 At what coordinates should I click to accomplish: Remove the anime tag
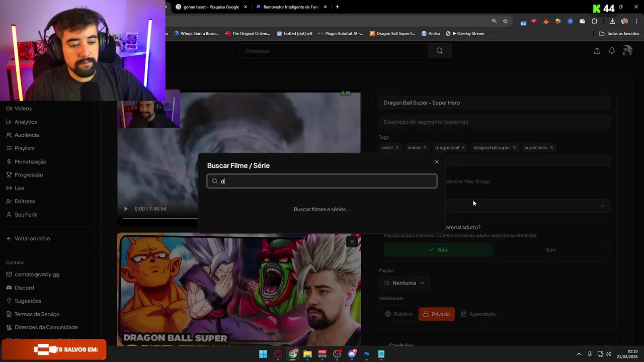coord(425,148)
